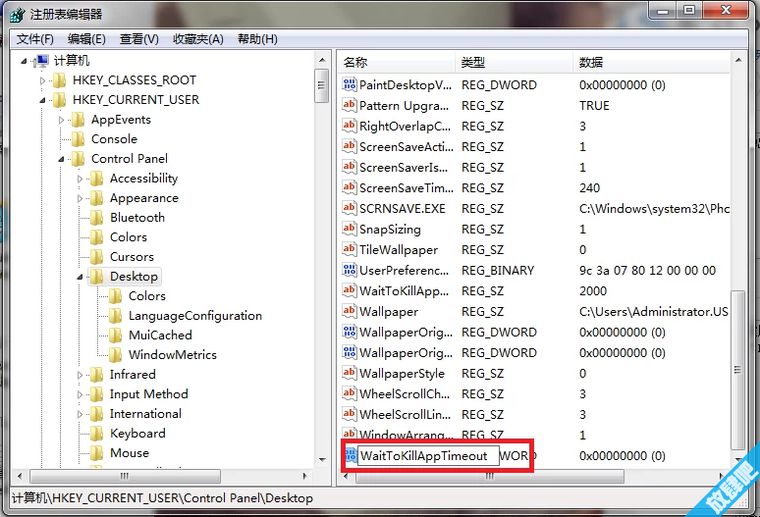Collapse the 计算机 root node

tap(24, 62)
